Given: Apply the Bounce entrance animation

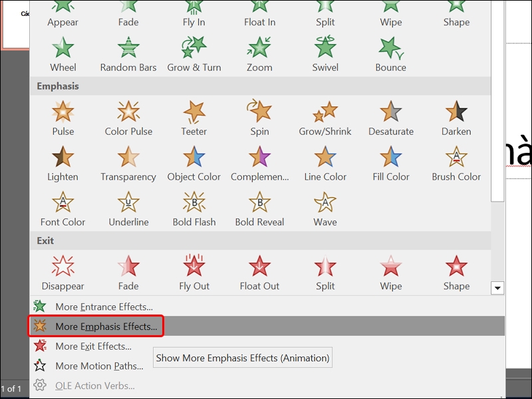Looking at the screenshot, I should 391,55.
